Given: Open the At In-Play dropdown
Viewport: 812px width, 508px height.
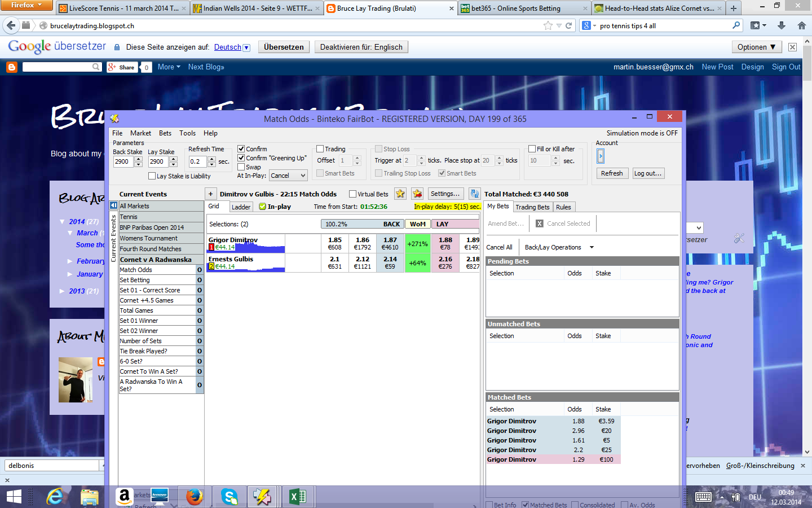Looking at the screenshot, I should [288, 176].
